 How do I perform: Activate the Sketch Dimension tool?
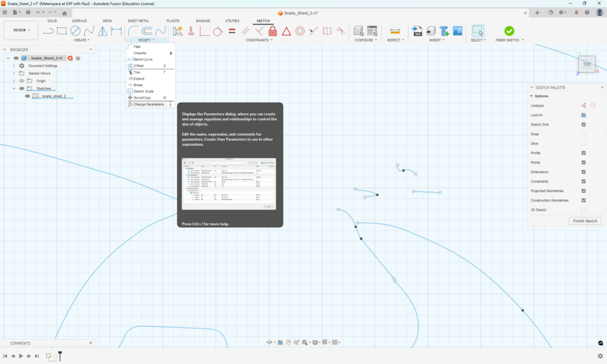pos(178,31)
